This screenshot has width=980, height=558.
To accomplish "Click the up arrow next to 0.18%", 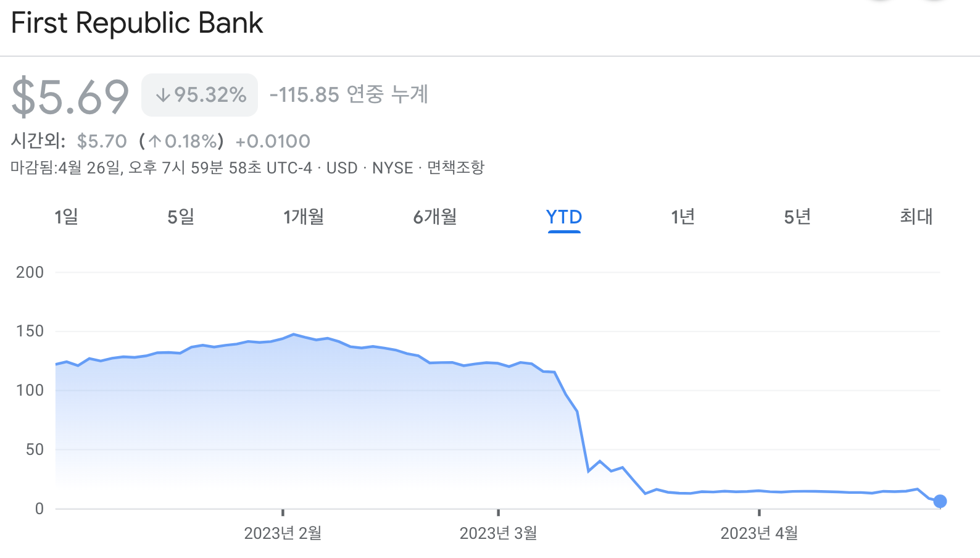I will tap(155, 141).
